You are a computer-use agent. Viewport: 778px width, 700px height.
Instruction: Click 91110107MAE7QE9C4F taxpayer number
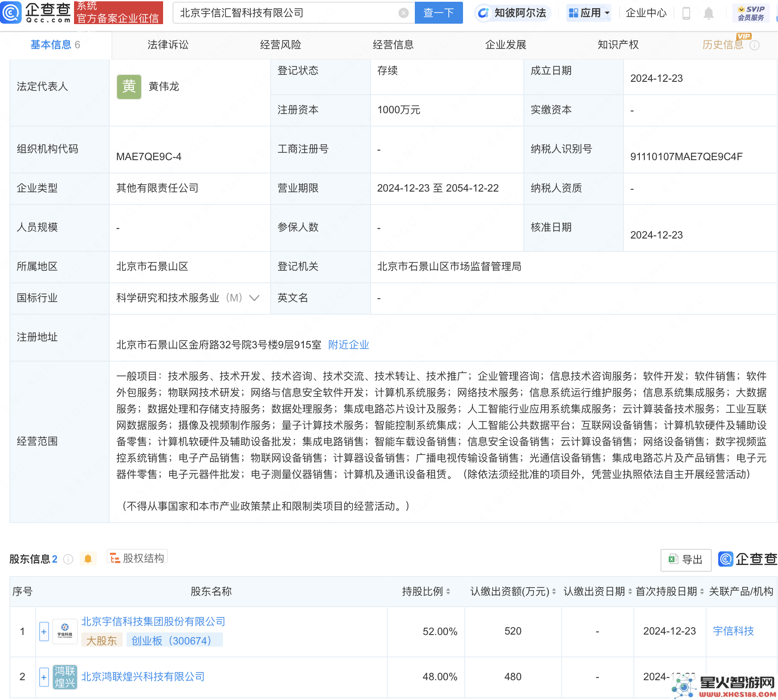tap(686, 157)
